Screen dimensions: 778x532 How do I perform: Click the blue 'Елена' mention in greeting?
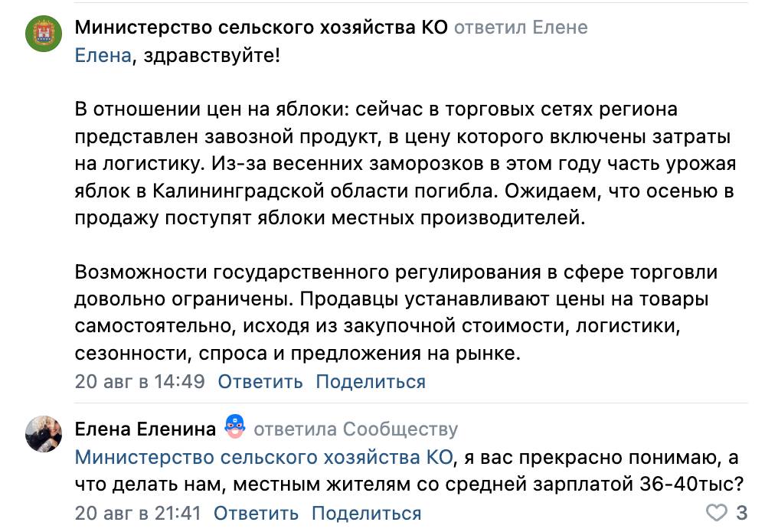click(103, 55)
